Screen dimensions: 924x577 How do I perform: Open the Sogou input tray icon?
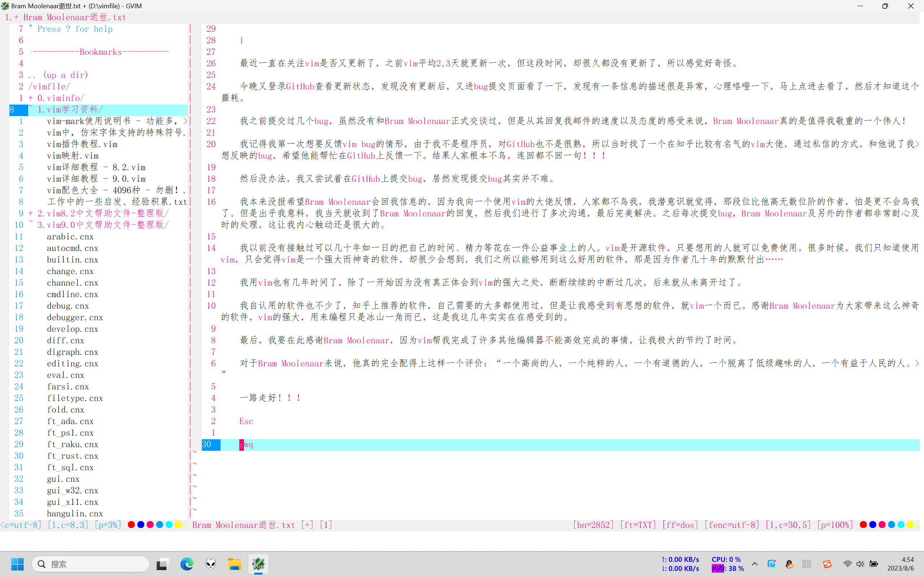[827, 564]
